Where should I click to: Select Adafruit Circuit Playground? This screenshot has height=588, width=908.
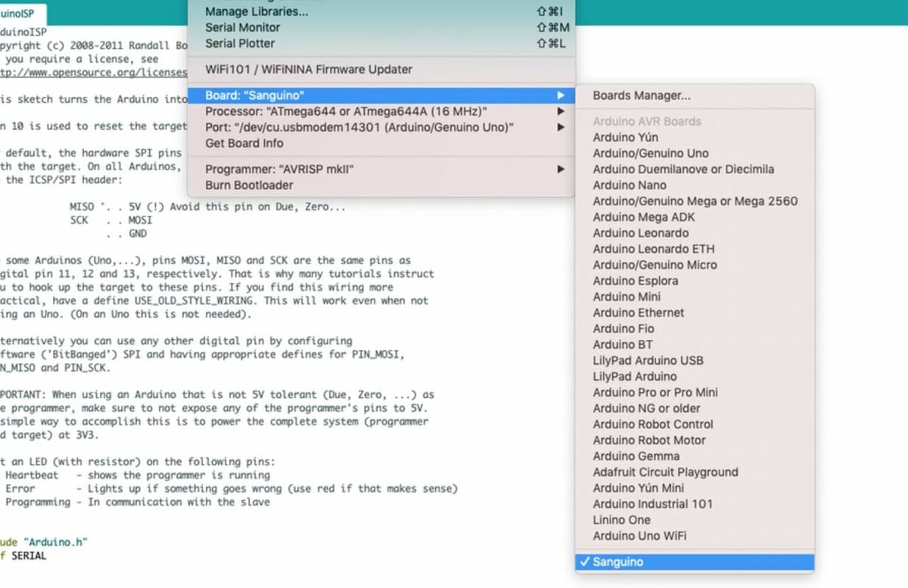[x=695, y=471]
